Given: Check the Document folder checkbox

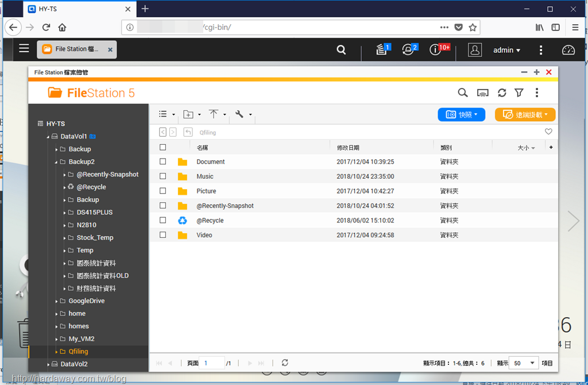Looking at the screenshot, I should (x=163, y=161).
